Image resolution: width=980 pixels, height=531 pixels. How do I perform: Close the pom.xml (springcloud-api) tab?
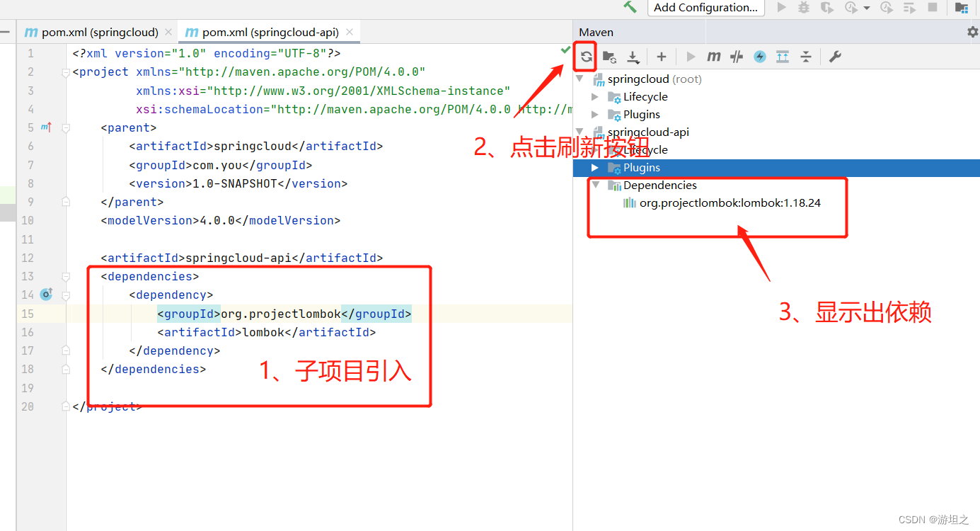[350, 33]
